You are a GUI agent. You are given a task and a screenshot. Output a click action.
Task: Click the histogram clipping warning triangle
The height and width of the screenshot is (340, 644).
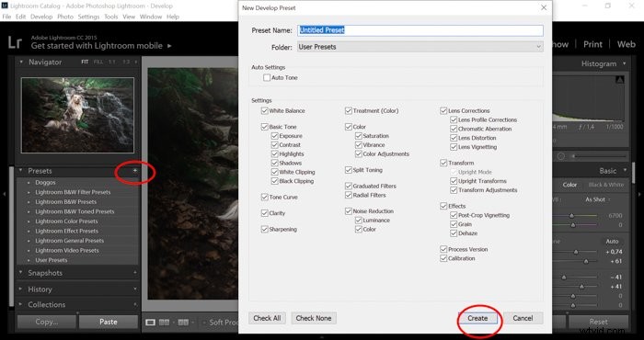click(620, 80)
